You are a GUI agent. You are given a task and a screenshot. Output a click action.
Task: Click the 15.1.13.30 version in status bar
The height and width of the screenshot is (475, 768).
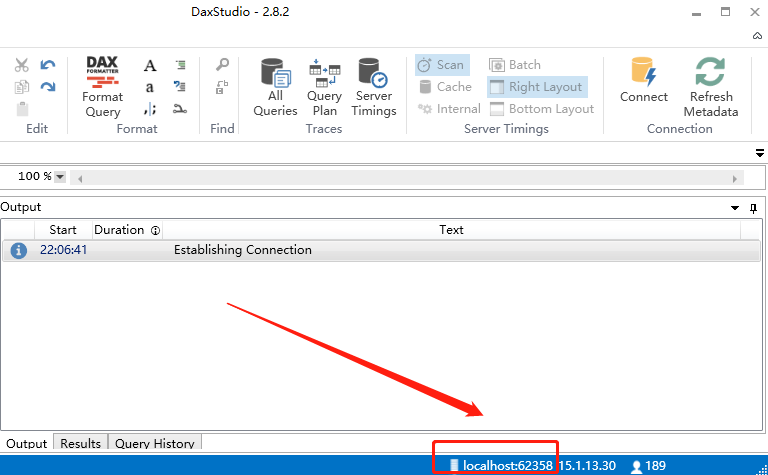[x=587, y=466]
